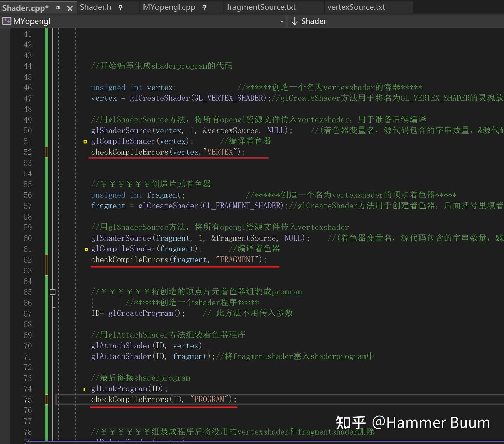Click the yellow marker beside glCompileShader(vertex)
This screenshot has height=444, width=504.
(85, 141)
